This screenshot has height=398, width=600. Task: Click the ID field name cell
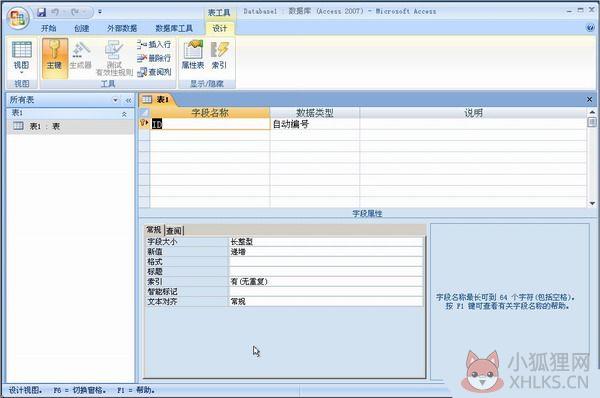[x=210, y=124]
